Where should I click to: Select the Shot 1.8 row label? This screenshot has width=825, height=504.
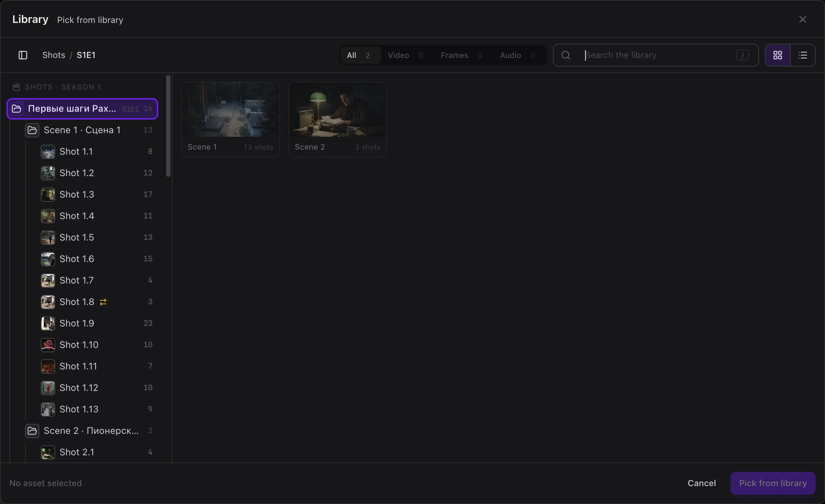point(77,302)
